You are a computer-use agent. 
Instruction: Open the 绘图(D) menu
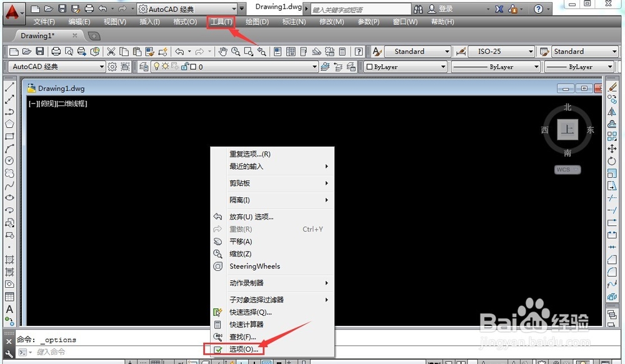[x=257, y=22]
